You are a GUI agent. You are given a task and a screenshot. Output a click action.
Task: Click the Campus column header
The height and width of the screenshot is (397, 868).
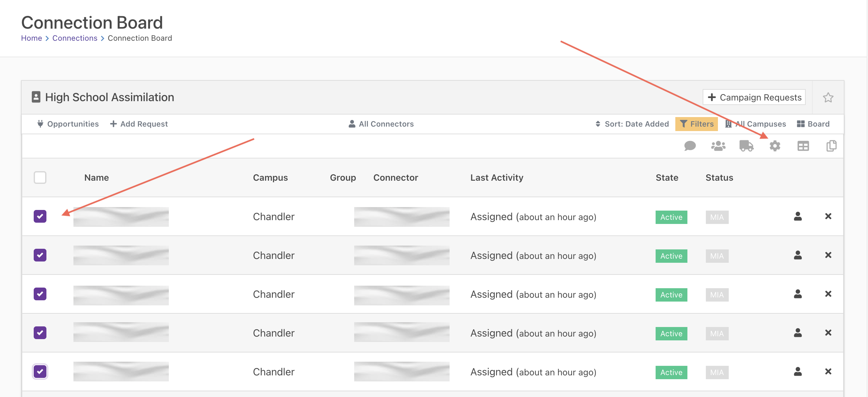[270, 178]
